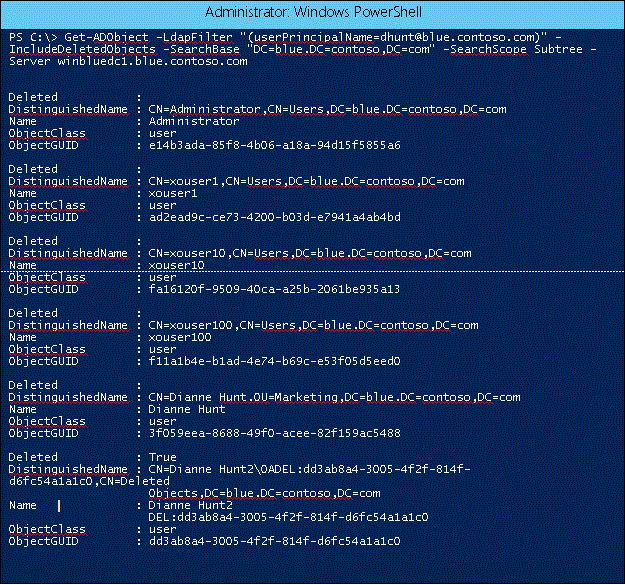Click Objects,DC=blue,DC=contoso,DC=com continuation line

(264, 493)
